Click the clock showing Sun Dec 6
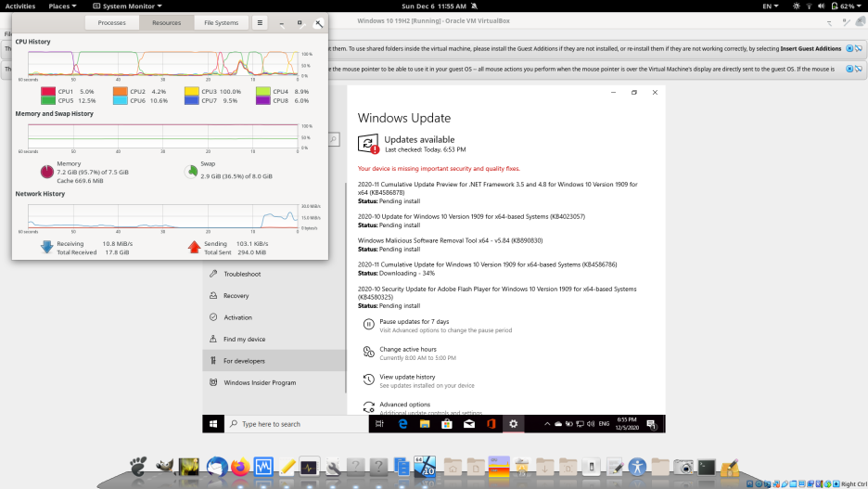Viewport: 868px width, 489px height. coord(434,6)
